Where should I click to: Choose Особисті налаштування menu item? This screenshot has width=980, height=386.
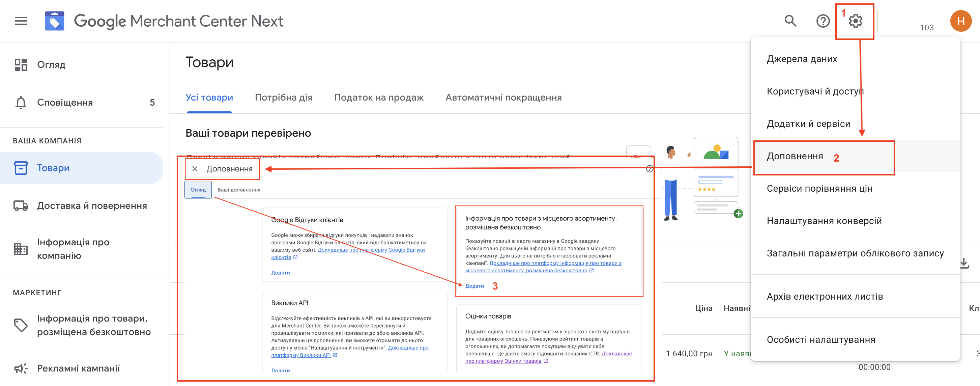(x=856, y=339)
